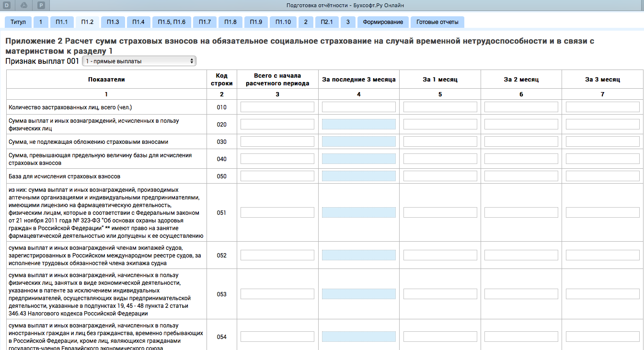Open the Титул tab
The image size is (644, 350).
18,22
